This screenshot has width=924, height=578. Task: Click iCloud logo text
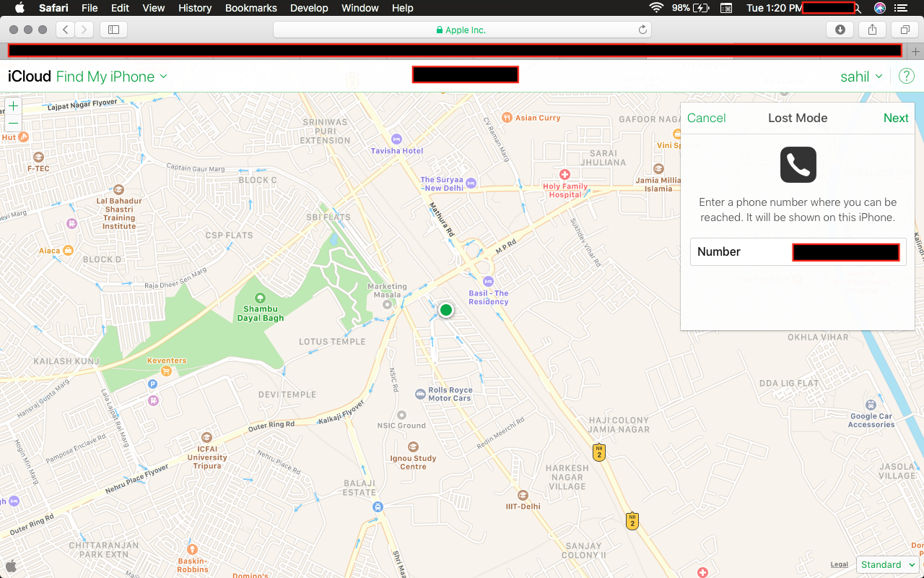click(x=30, y=77)
